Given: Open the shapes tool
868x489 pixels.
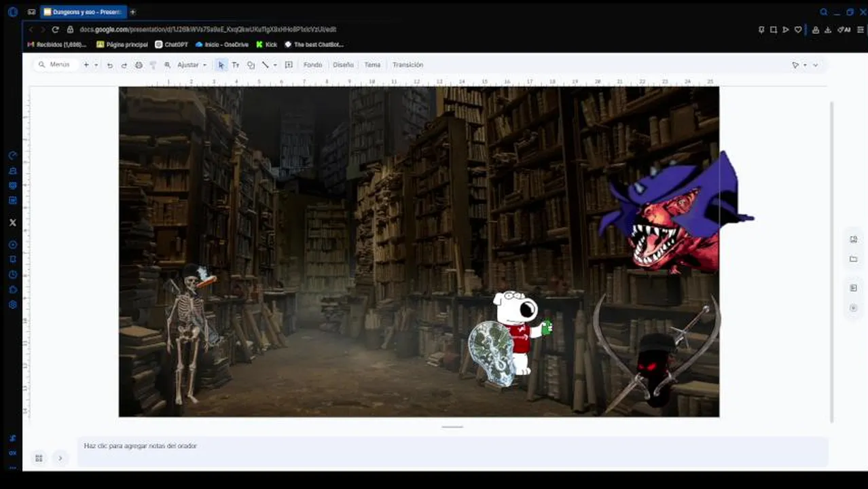Looking at the screenshot, I should coord(251,65).
